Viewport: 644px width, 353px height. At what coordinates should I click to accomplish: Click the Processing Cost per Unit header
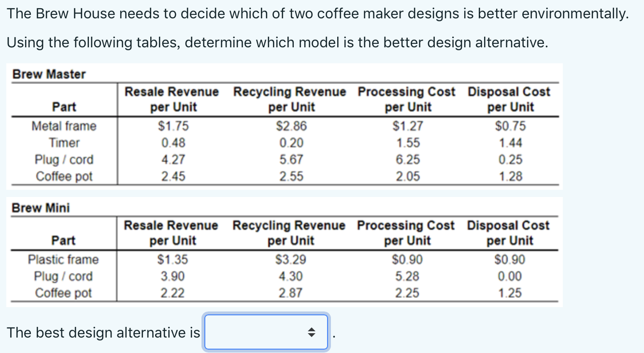point(406,99)
